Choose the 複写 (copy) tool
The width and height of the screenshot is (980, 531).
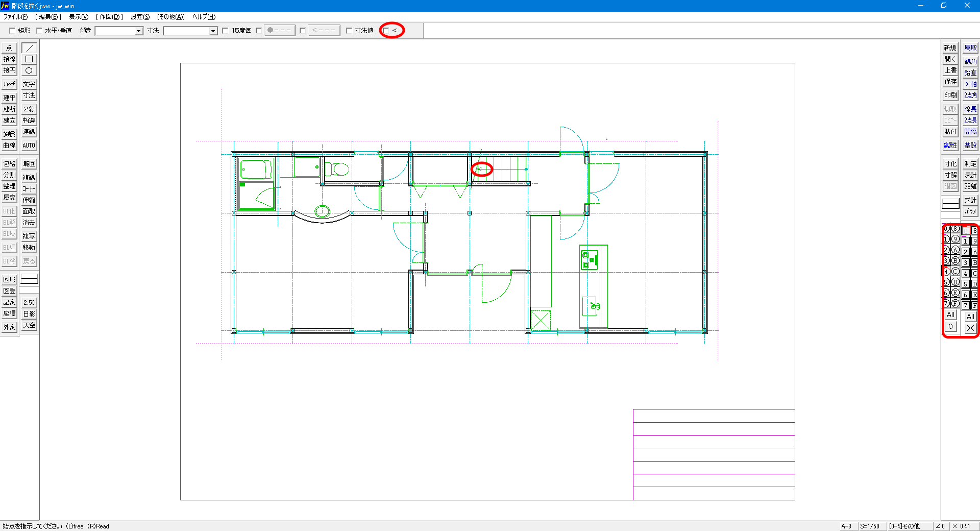coord(29,236)
